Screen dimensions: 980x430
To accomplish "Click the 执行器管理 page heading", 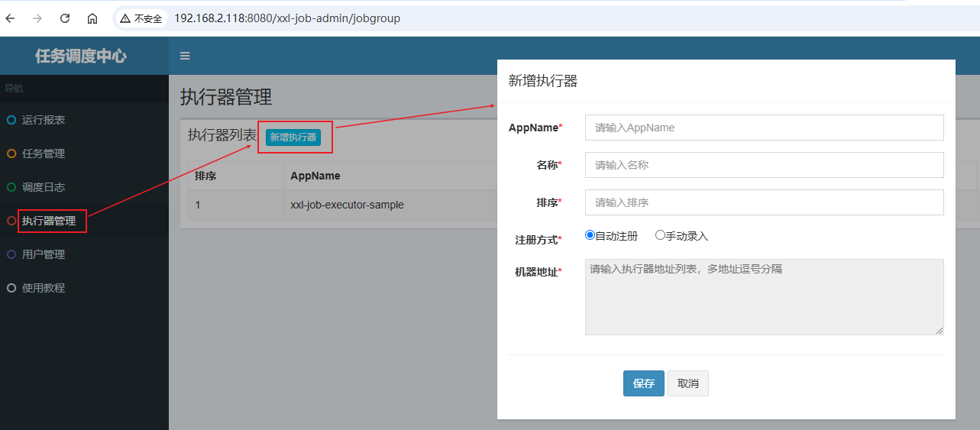I will [226, 97].
